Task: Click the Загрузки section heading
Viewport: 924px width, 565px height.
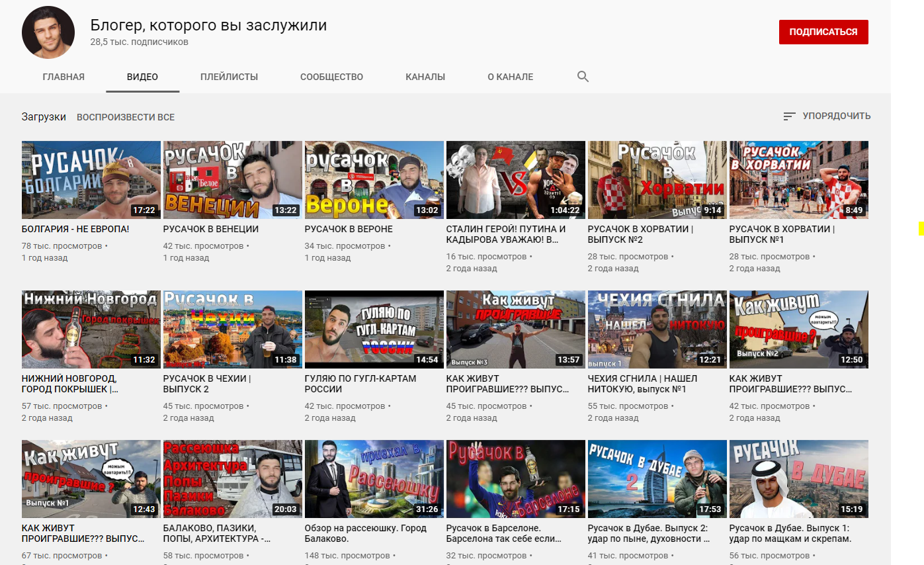Action: (x=44, y=117)
